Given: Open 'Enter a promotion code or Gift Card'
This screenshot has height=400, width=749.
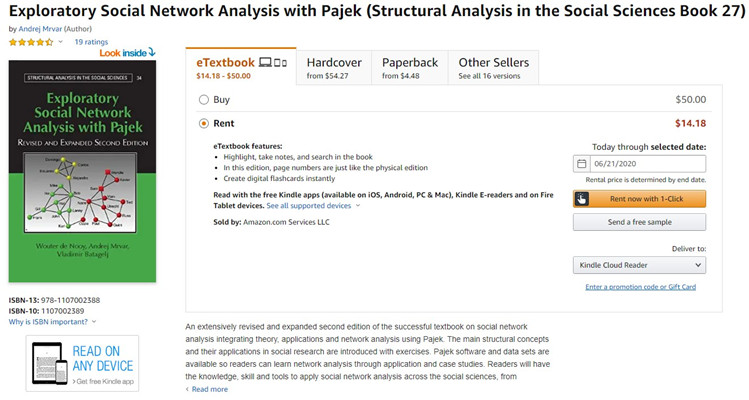Looking at the screenshot, I should click(640, 287).
